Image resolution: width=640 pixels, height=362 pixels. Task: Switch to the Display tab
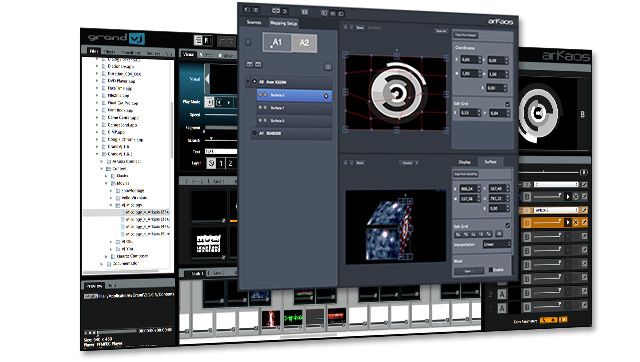(x=464, y=162)
